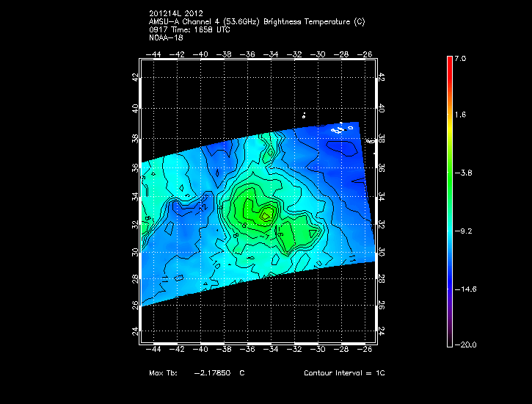This screenshot has width=532, height=404.
Task: Click the -26 label on the bottom axis
Action: tap(365, 350)
